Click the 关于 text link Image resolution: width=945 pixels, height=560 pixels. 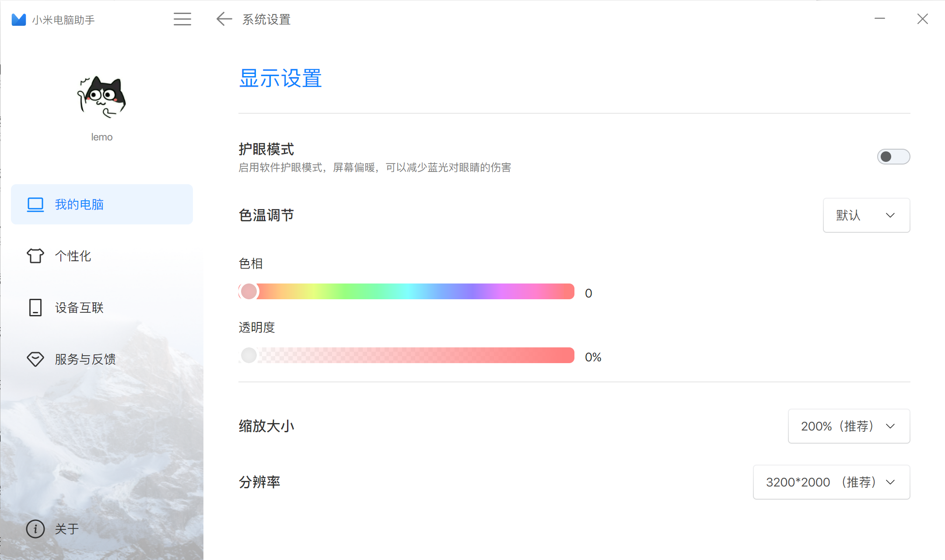pyautogui.click(x=67, y=529)
